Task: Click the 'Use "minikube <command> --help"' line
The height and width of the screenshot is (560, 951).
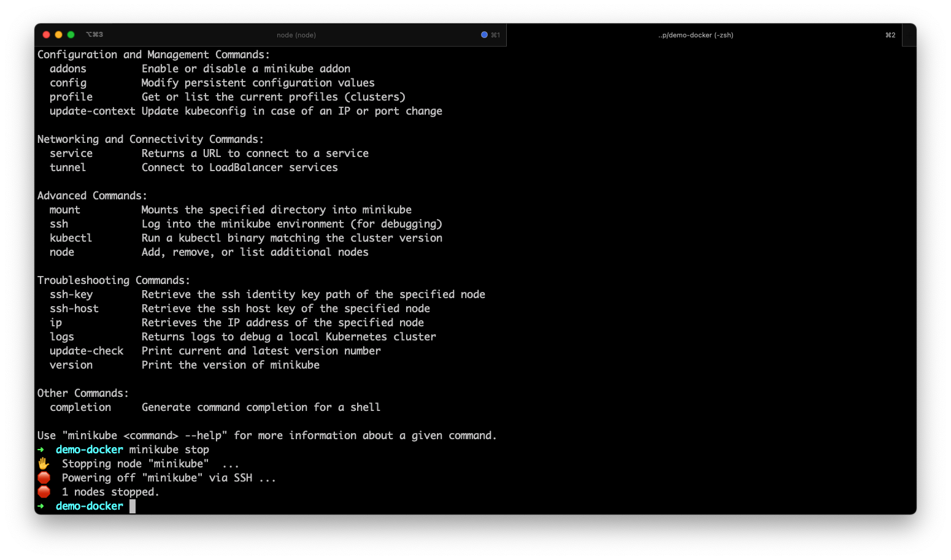Action: (267, 435)
